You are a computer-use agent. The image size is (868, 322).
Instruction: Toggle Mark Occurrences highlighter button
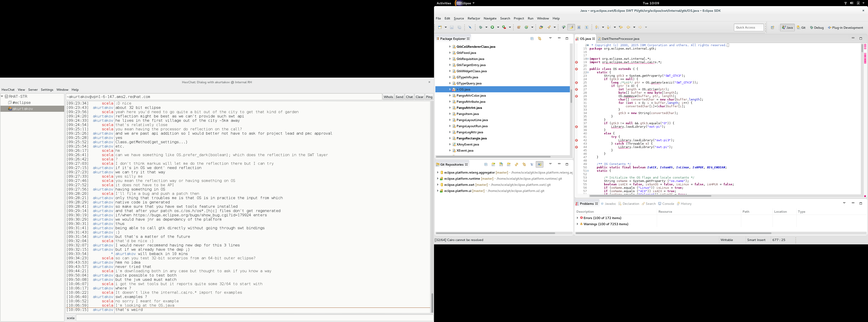(x=571, y=27)
